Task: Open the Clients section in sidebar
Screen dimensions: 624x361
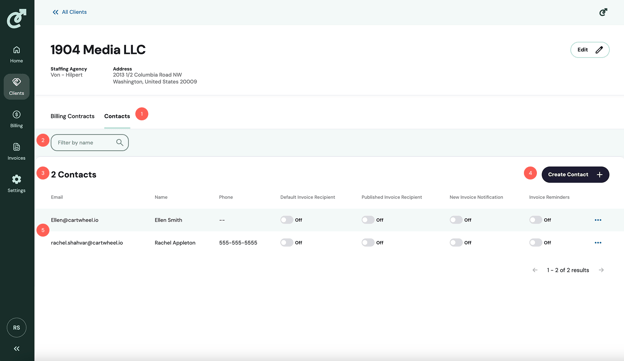Action: point(16,86)
